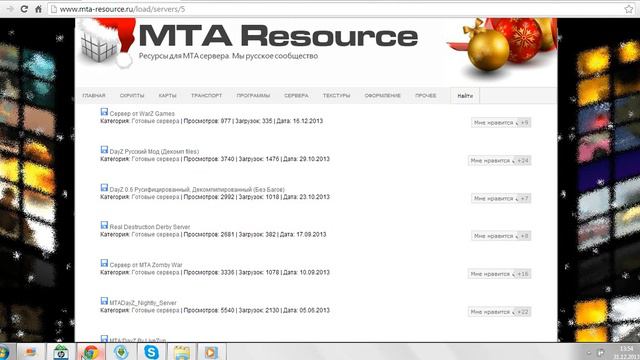Image resolution: width=640 pixels, height=360 pixels.
Task: Click the system tray clock
Action: pyautogui.click(x=627, y=352)
